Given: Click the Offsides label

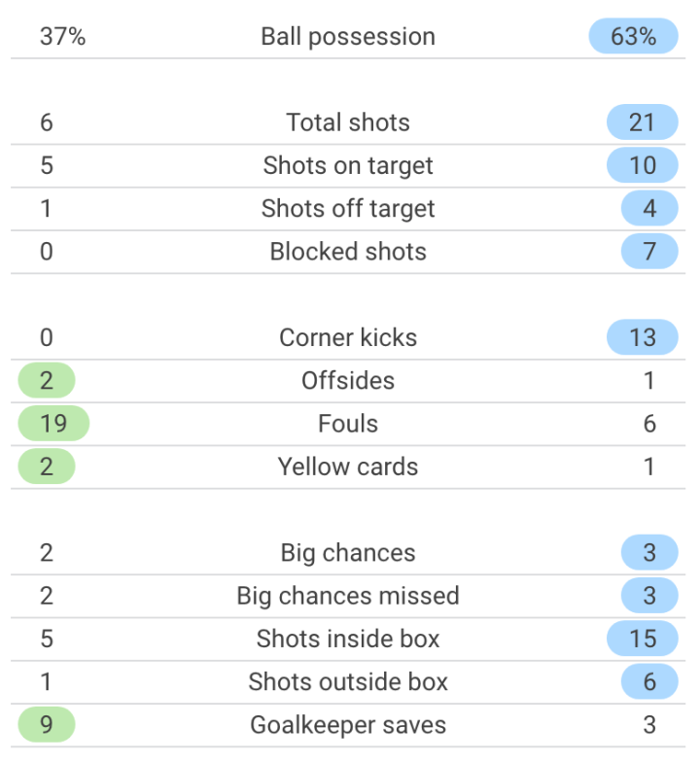Looking at the screenshot, I should [348, 380].
